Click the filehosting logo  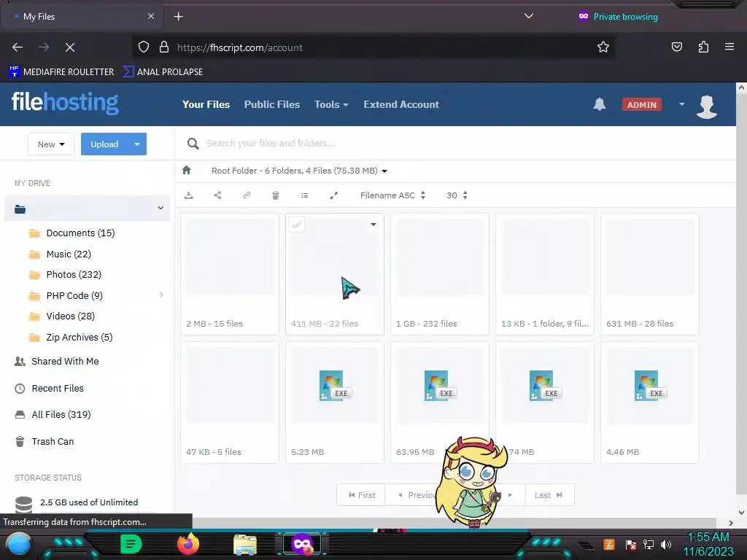click(65, 103)
